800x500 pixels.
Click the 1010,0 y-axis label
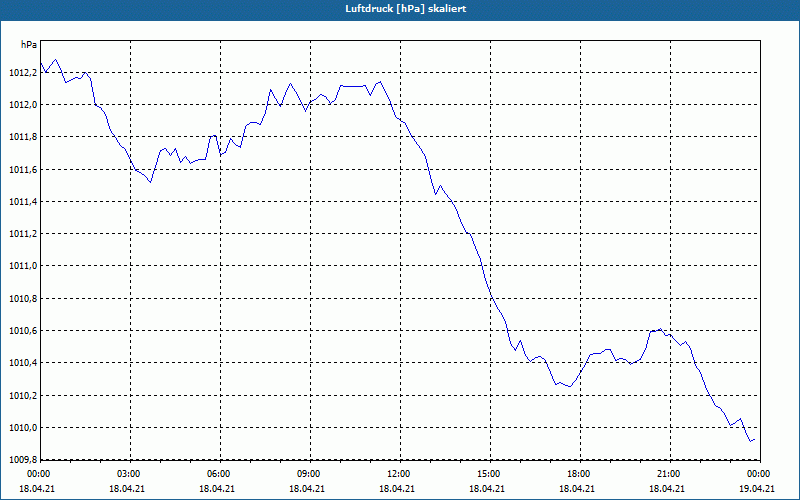tap(23, 428)
